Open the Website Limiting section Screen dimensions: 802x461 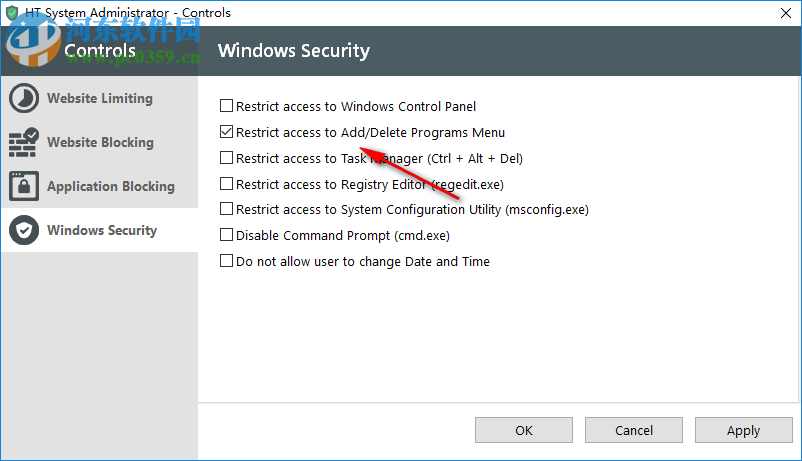pyautogui.click(x=100, y=99)
